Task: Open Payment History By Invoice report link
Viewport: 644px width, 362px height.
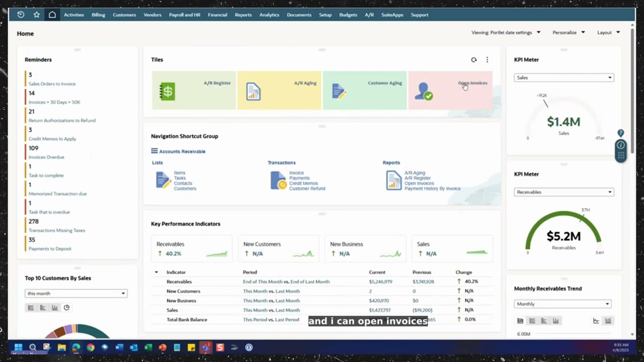Action: (x=433, y=189)
